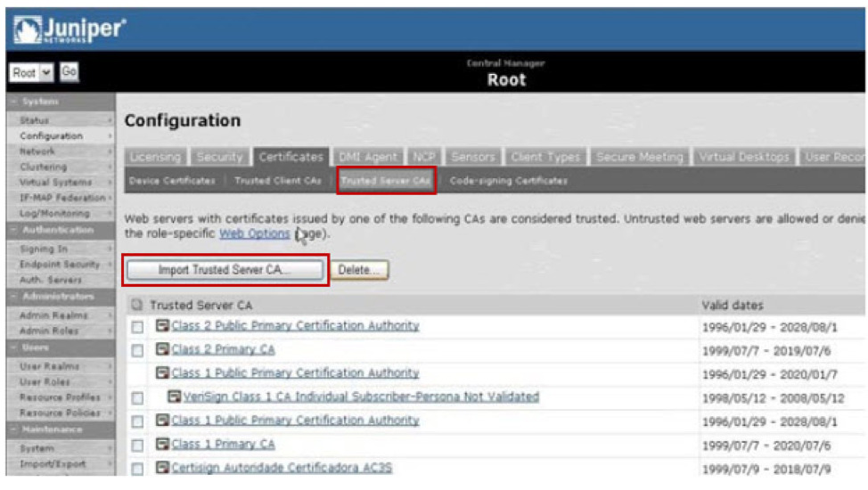Open the NCP tab

coord(423,157)
